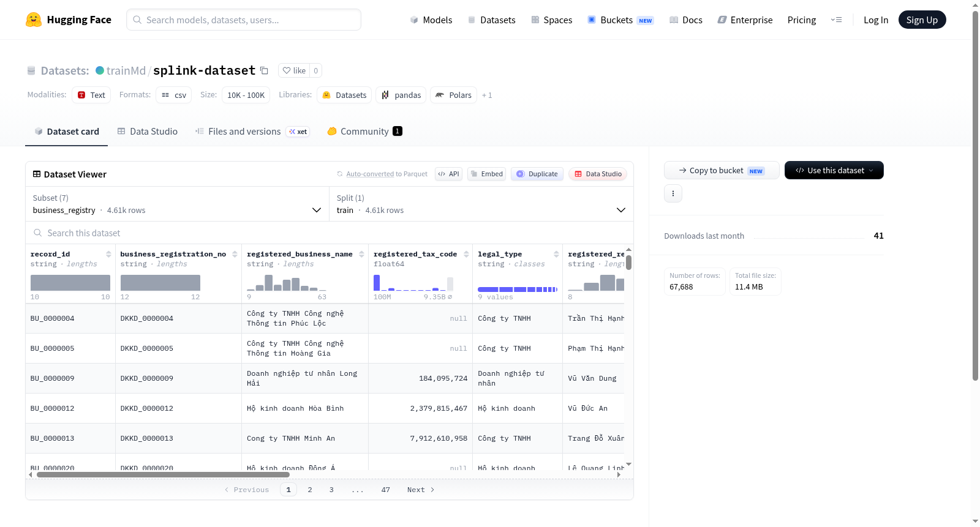980x527 pixels.
Task: Switch to the Data Studio tab
Action: (148, 131)
